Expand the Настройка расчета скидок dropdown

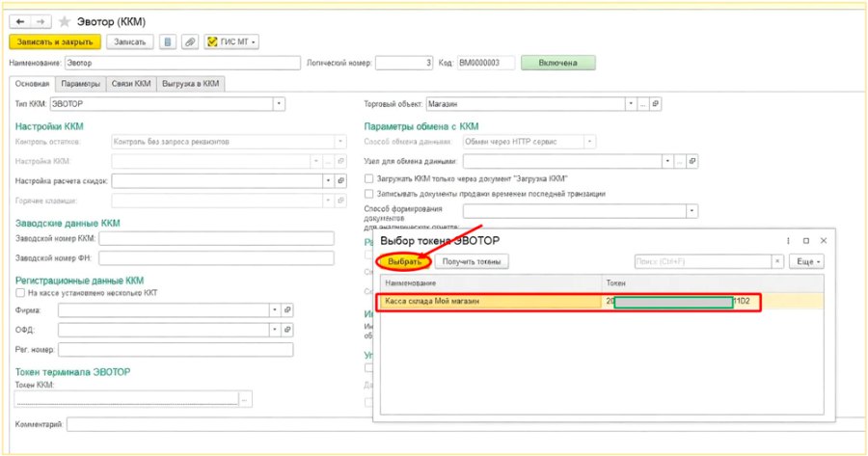pyautogui.click(x=329, y=180)
